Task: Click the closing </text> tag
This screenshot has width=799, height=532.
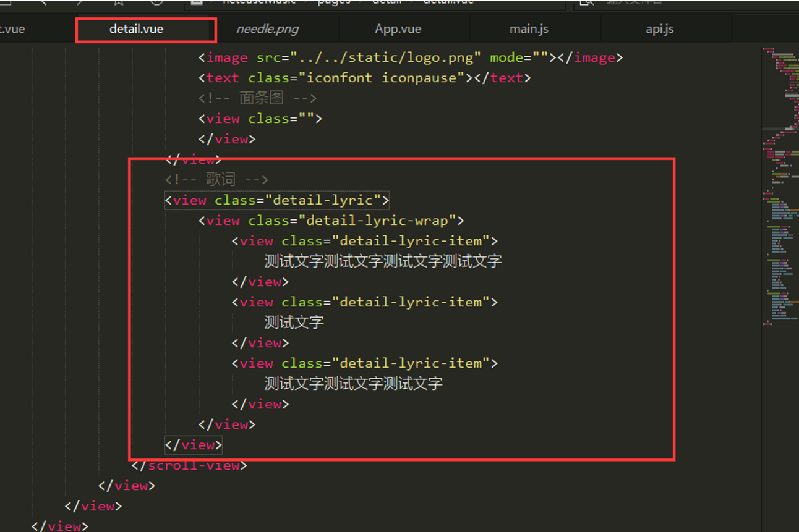Action: (503, 78)
